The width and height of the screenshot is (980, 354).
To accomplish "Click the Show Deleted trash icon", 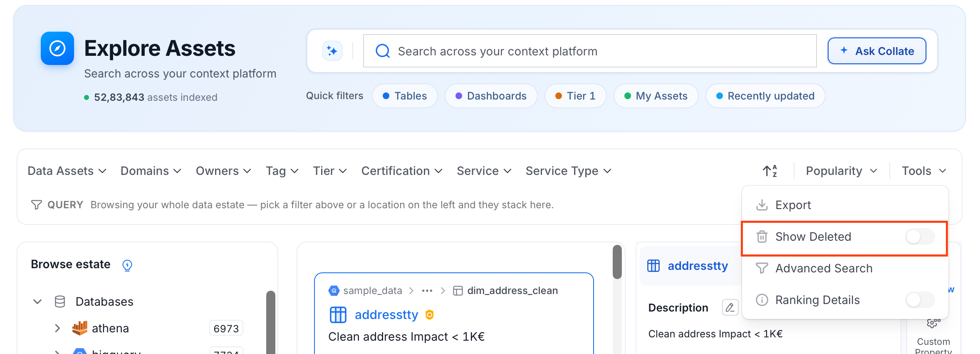I will 762,237.
